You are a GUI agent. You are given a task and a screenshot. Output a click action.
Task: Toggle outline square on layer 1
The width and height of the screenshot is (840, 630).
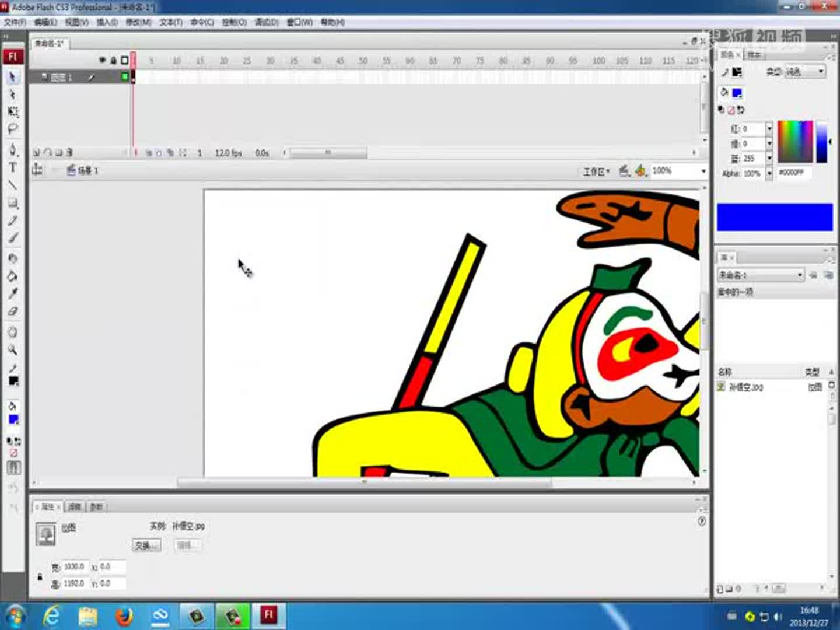click(x=124, y=77)
